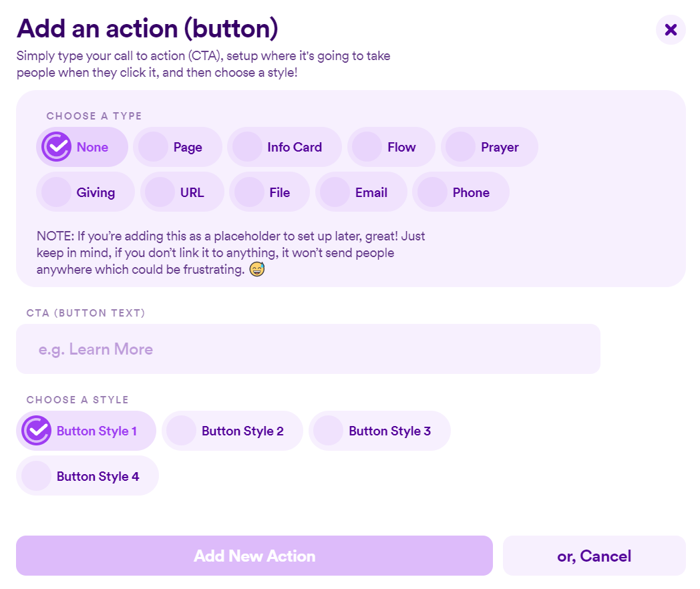Select Button Style 3
700x589 pixels.
379,431
